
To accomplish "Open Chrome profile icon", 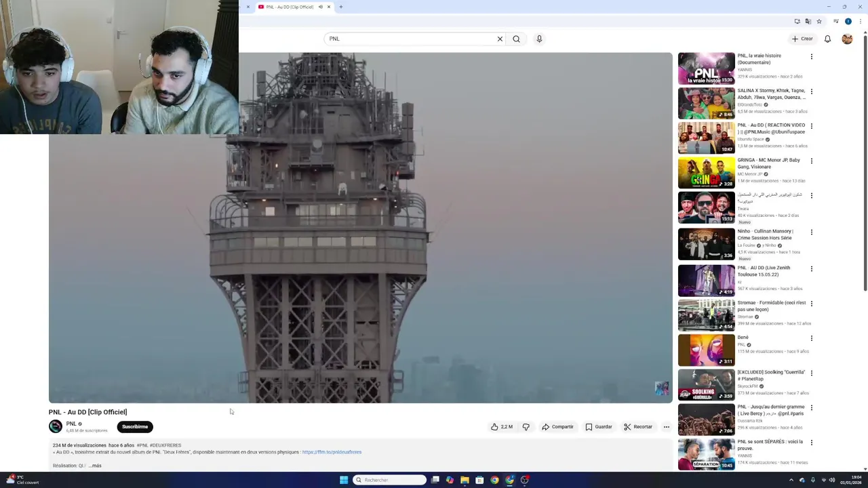I will click(x=848, y=22).
